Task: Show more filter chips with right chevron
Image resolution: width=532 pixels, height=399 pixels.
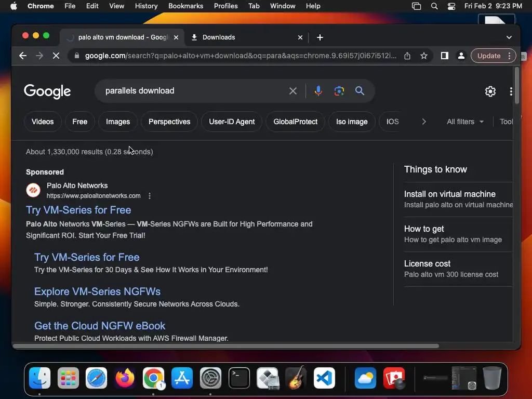Action: tap(424, 122)
